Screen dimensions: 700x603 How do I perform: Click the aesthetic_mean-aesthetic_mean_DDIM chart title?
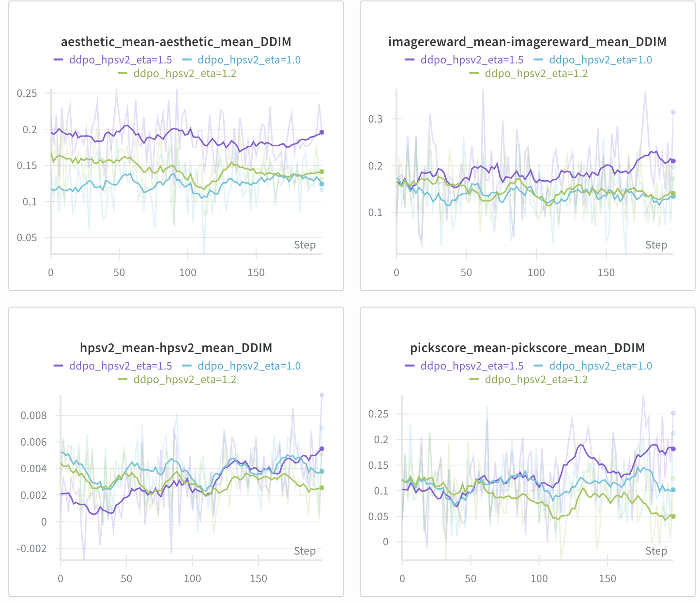tap(176, 42)
